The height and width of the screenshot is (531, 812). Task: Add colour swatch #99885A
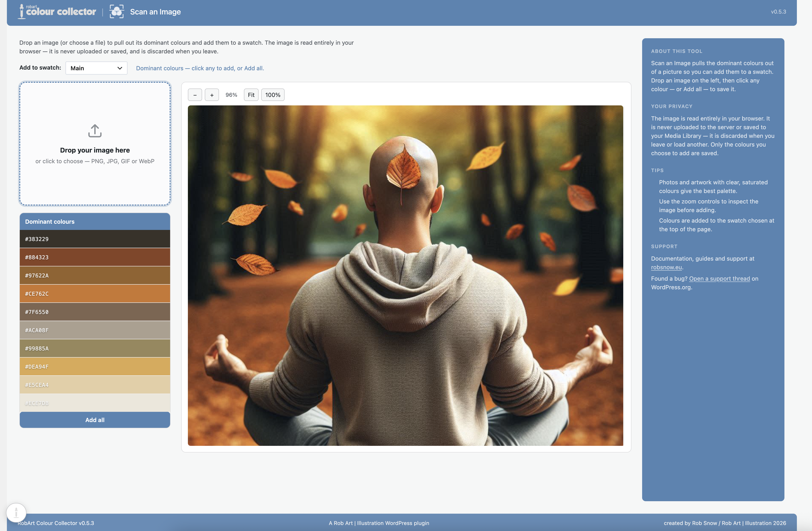pos(95,348)
